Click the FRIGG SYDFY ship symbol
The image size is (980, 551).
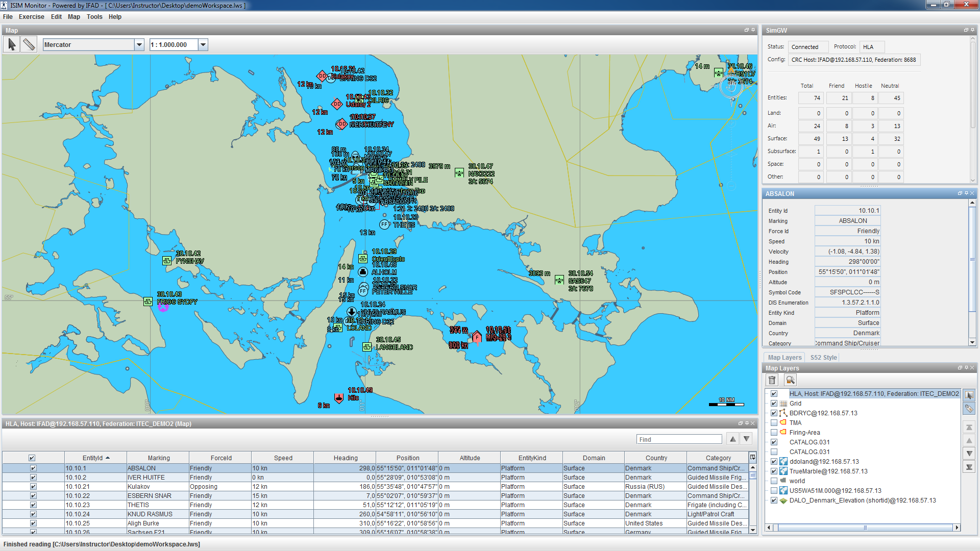tap(148, 302)
